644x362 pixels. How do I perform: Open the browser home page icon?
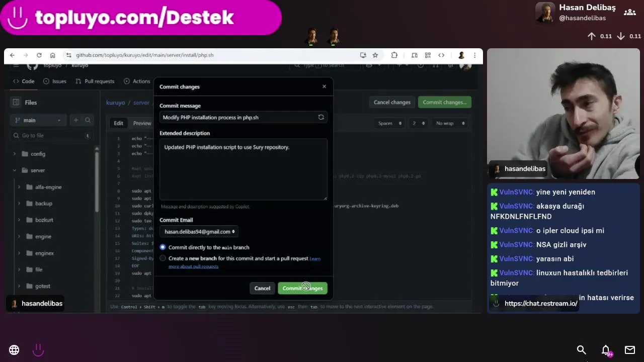click(x=52, y=55)
